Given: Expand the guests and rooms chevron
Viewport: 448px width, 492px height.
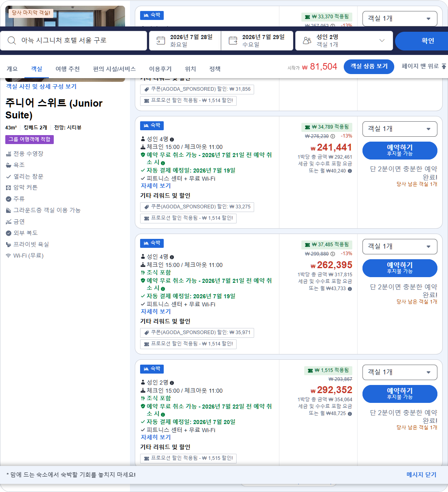Looking at the screenshot, I should coord(382,40).
